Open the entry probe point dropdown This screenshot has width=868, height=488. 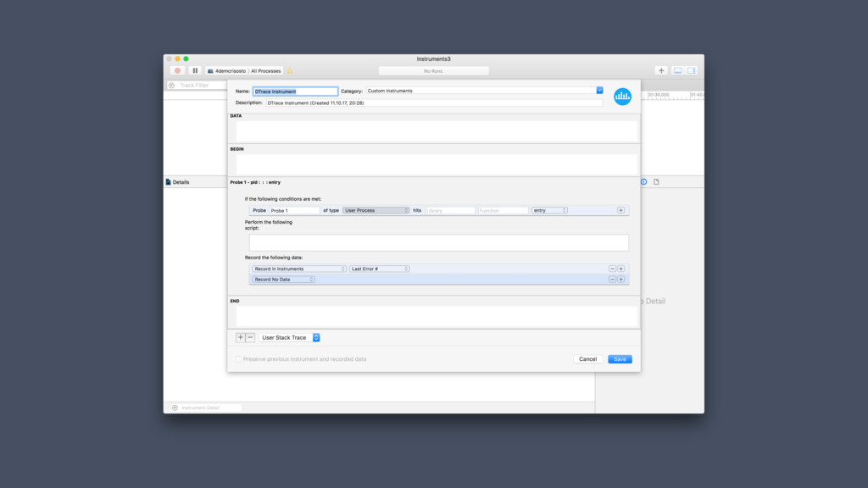tap(549, 210)
